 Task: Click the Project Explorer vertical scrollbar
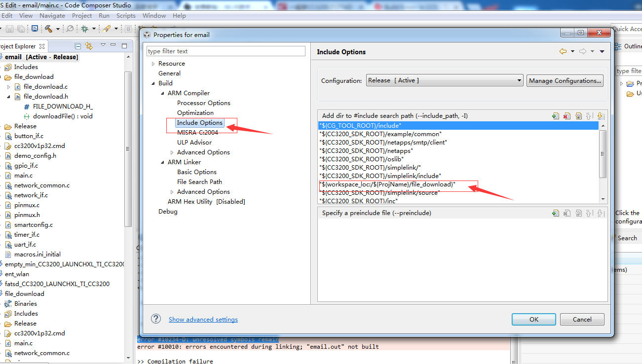(x=128, y=148)
